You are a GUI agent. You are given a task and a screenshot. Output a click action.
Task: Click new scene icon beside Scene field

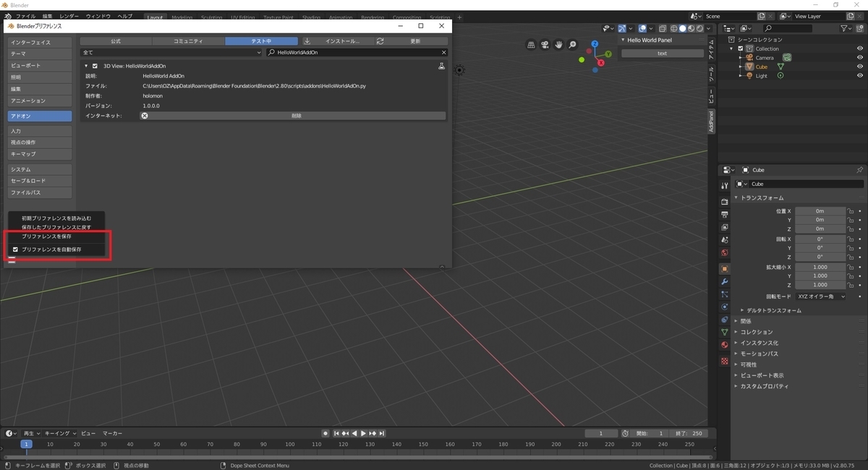[x=762, y=16]
